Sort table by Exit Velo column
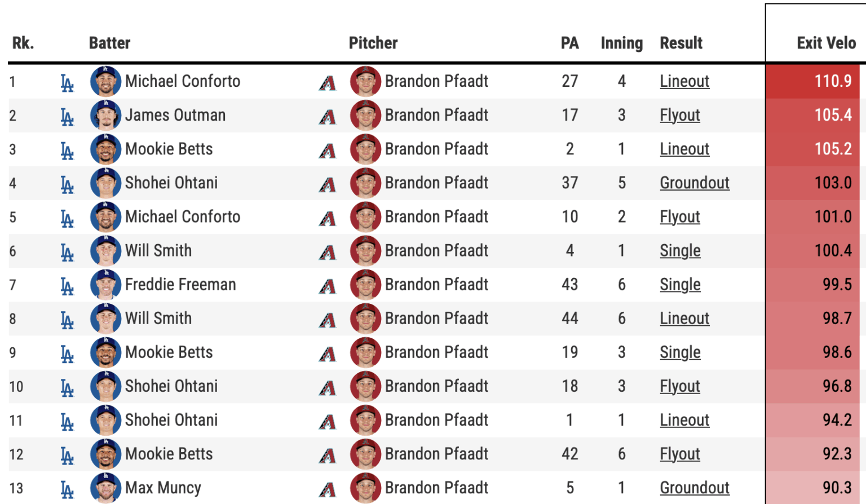The width and height of the screenshot is (866, 504). [x=826, y=43]
